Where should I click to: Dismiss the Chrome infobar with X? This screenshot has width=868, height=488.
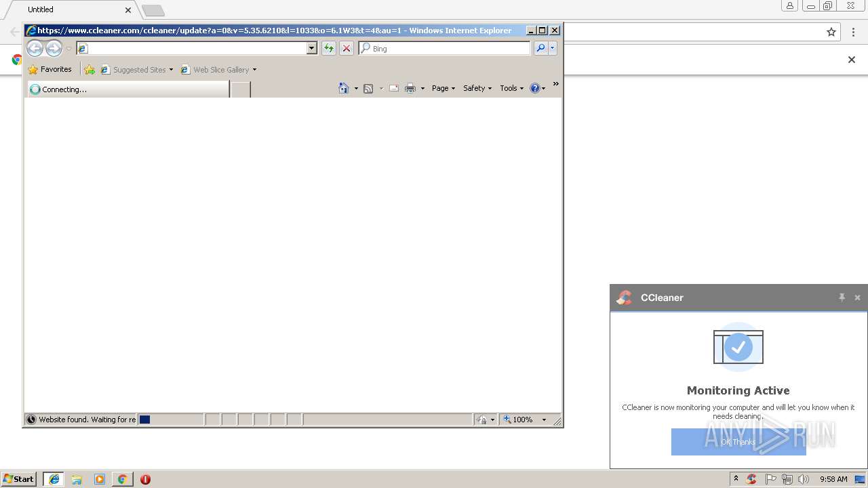click(x=852, y=60)
